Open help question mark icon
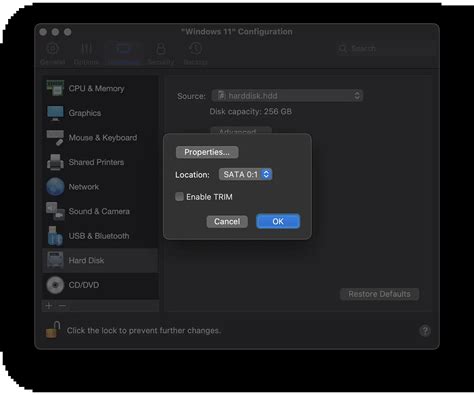The height and width of the screenshot is (395, 474). [x=425, y=331]
